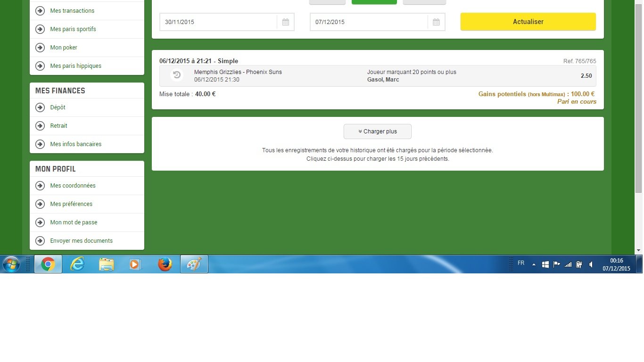Click the Pari en cours status
This screenshot has height=362, width=644.
[577, 101]
